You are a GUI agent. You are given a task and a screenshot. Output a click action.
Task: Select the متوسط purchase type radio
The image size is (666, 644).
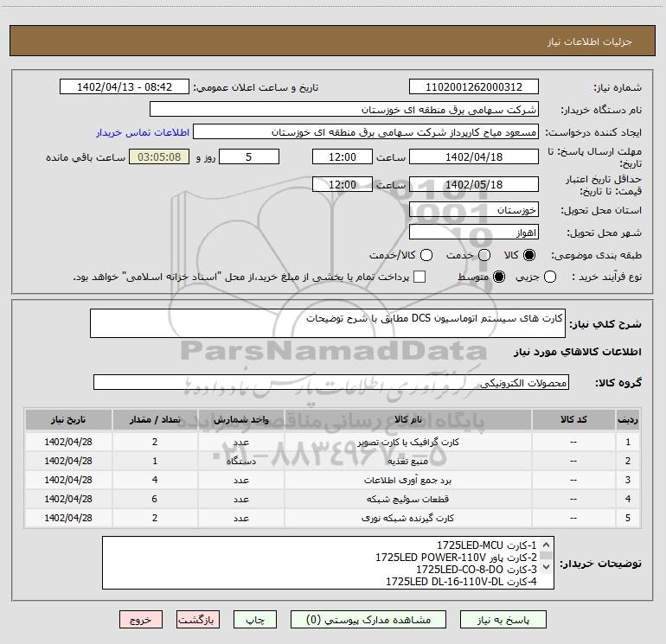pyautogui.click(x=499, y=277)
